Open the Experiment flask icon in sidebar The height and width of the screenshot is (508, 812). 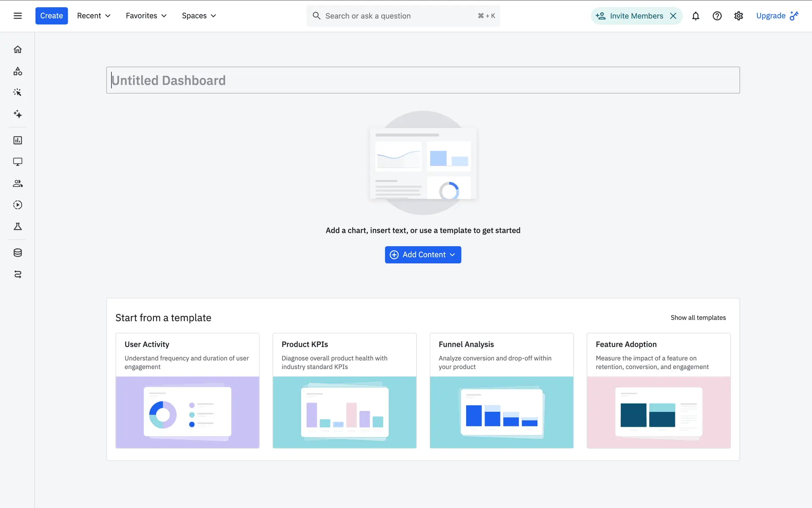tap(17, 226)
